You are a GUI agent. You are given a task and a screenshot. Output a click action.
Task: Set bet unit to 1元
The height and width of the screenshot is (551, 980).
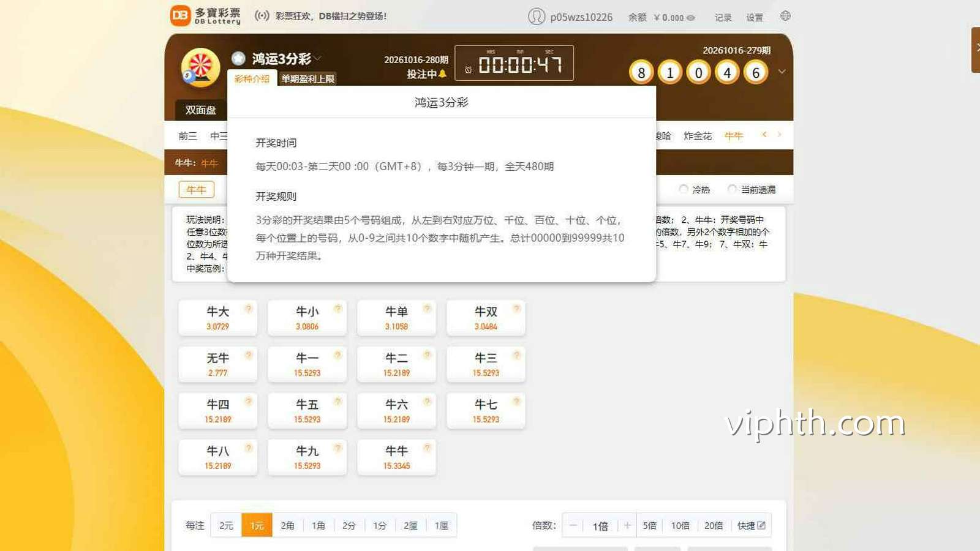tap(257, 525)
